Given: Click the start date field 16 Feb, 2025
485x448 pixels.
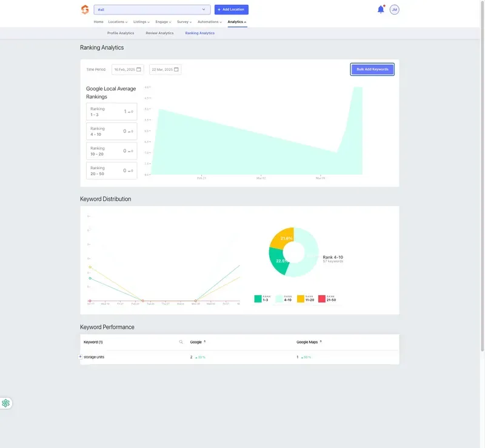Looking at the screenshot, I should pos(127,70).
